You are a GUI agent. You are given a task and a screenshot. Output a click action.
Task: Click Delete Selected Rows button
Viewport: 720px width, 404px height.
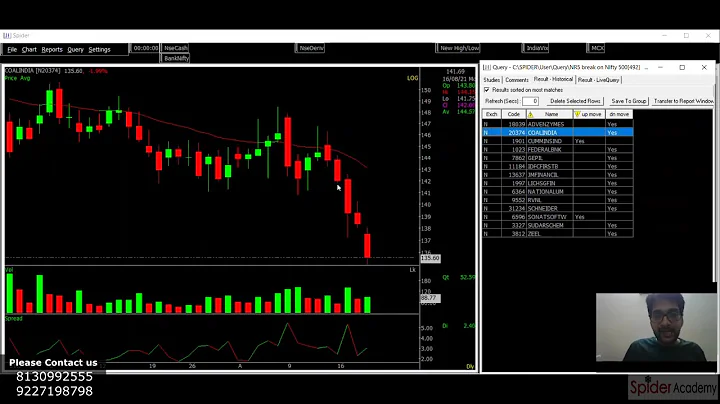[x=575, y=101]
